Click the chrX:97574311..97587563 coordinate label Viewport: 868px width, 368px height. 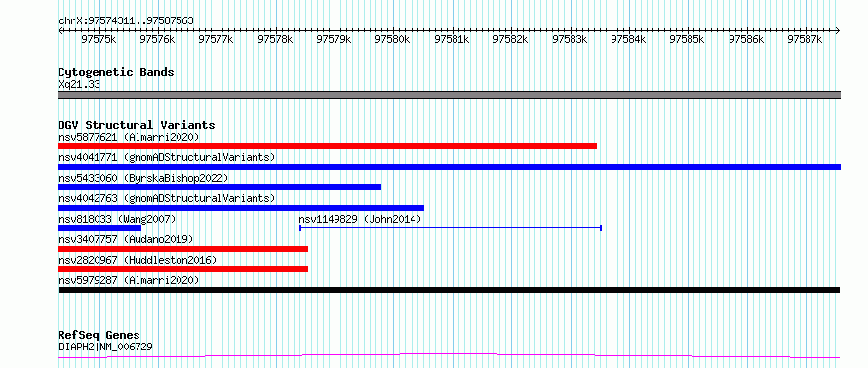point(126,21)
